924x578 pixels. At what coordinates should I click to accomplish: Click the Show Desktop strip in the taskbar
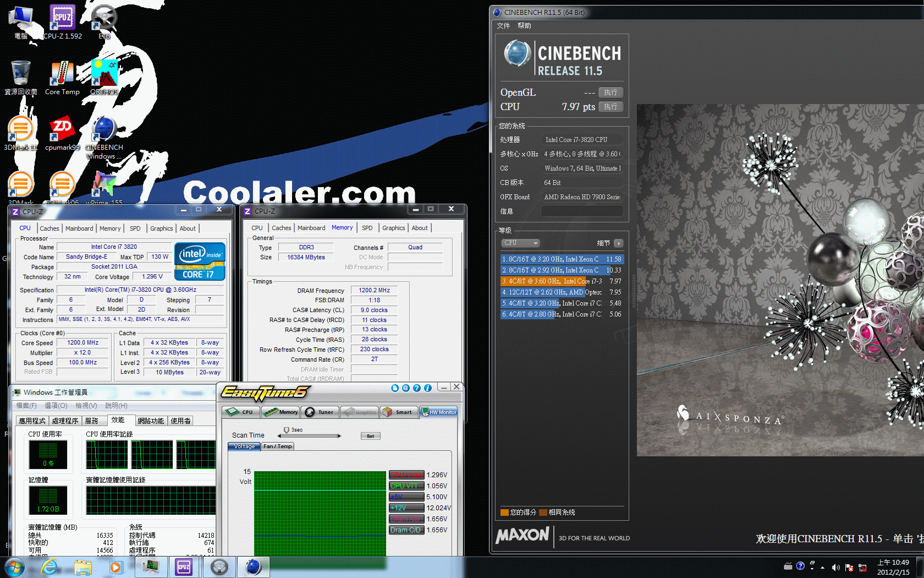click(920, 567)
